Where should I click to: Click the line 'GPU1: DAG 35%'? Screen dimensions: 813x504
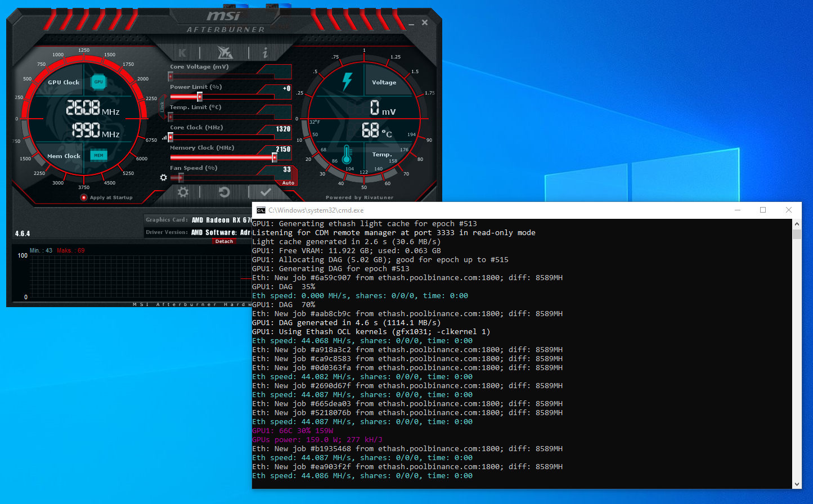pos(284,287)
